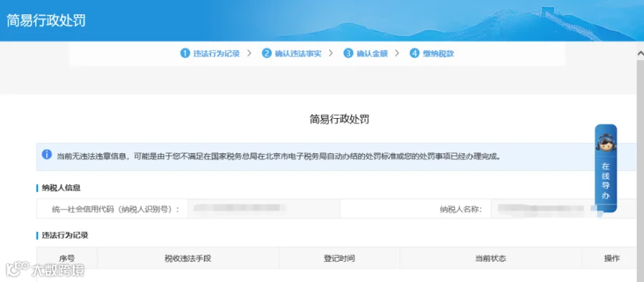Click the 大数跨境 watermark logo
The image size is (644, 282).
pyautogui.click(x=45, y=269)
